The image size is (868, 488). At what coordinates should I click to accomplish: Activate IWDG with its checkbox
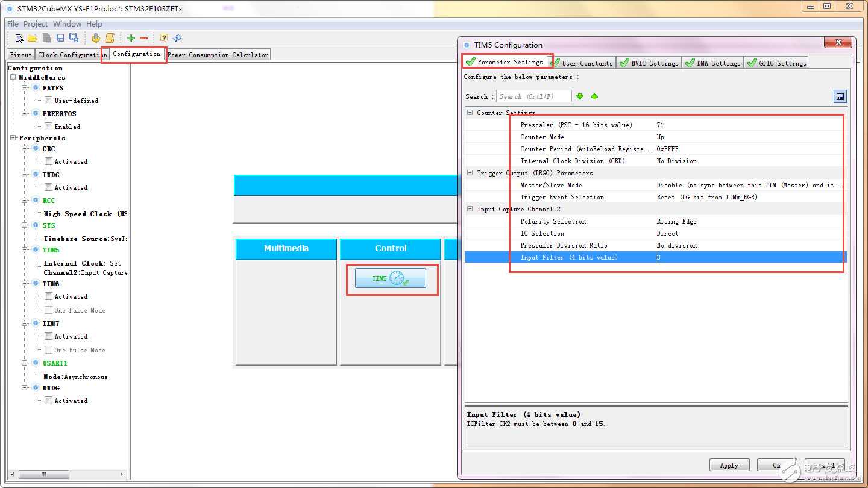[48, 187]
